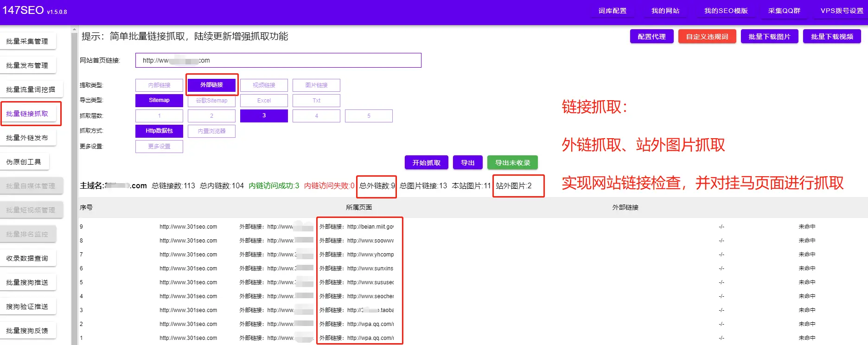Viewport: 868px width, 345px height.
Task: Click the sidebar vertical scrollbar
Action: [74, 185]
